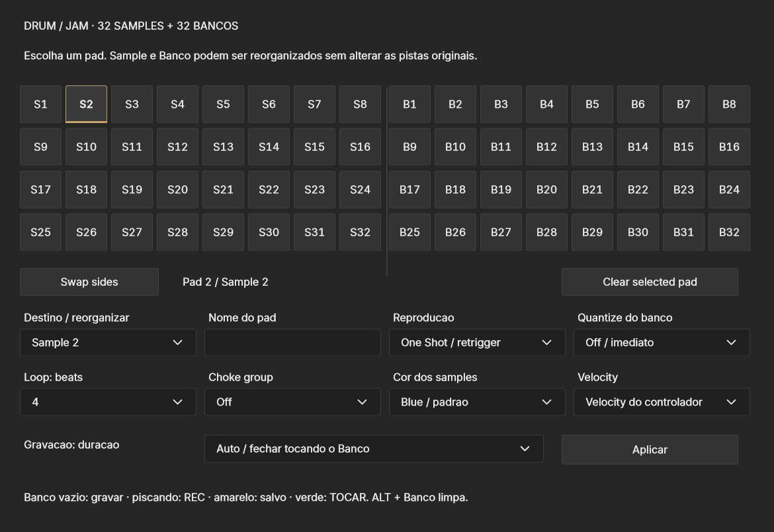Select bank pad B8

tap(729, 105)
